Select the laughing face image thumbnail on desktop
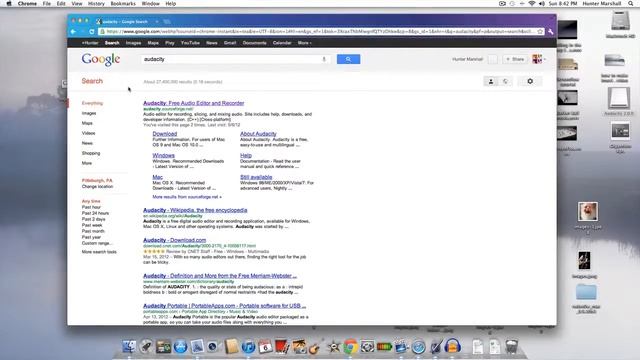This screenshot has height=360, width=640. (588, 212)
